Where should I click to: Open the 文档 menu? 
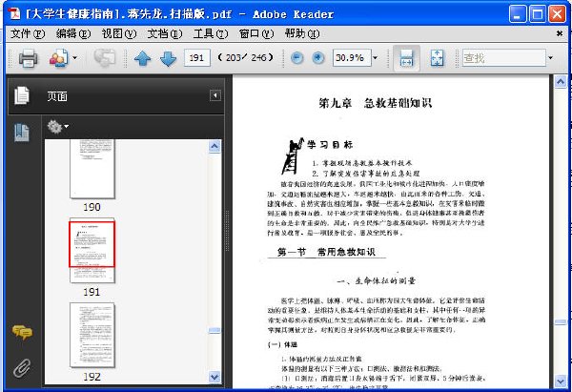tap(165, 33)
